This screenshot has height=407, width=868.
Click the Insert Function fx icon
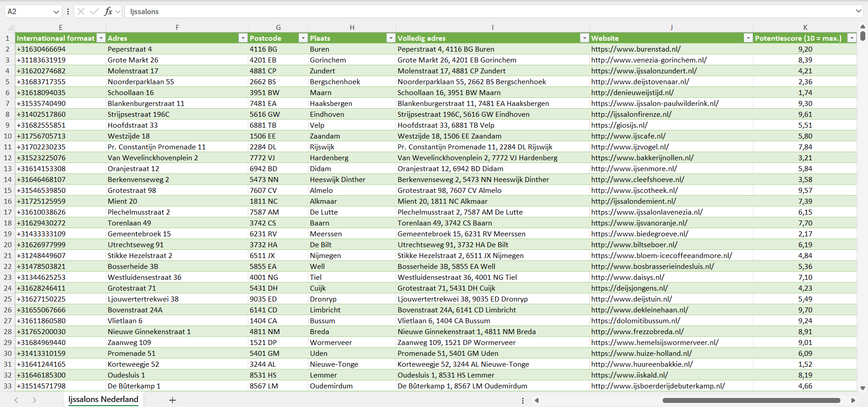coord(108,11)
